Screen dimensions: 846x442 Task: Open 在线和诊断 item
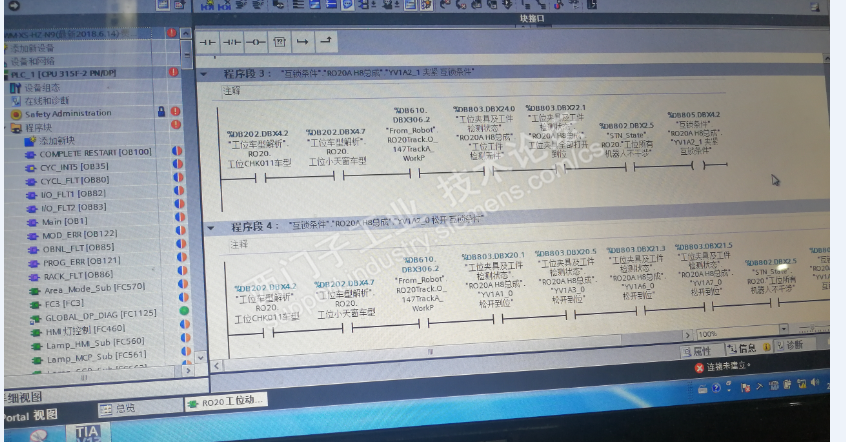point(46,100)
